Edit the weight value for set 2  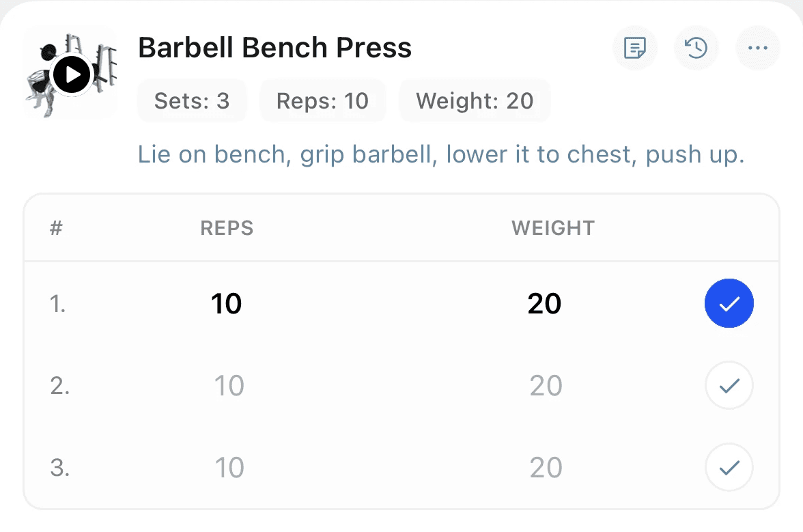546,386
